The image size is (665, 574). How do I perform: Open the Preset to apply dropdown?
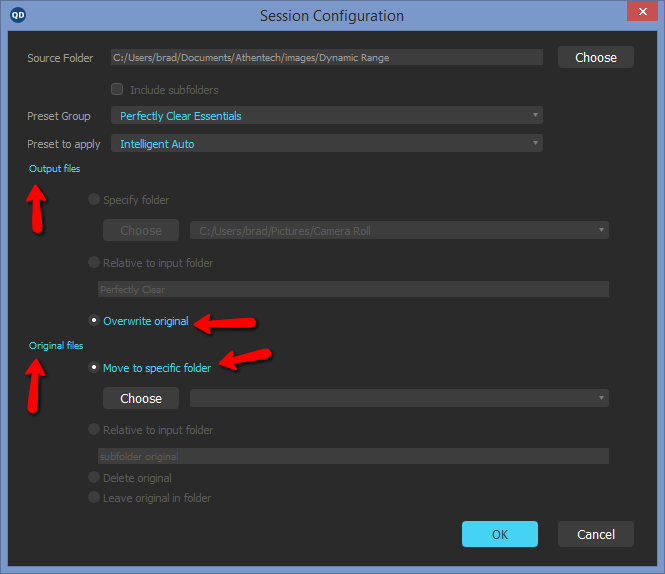coord(327,143)
